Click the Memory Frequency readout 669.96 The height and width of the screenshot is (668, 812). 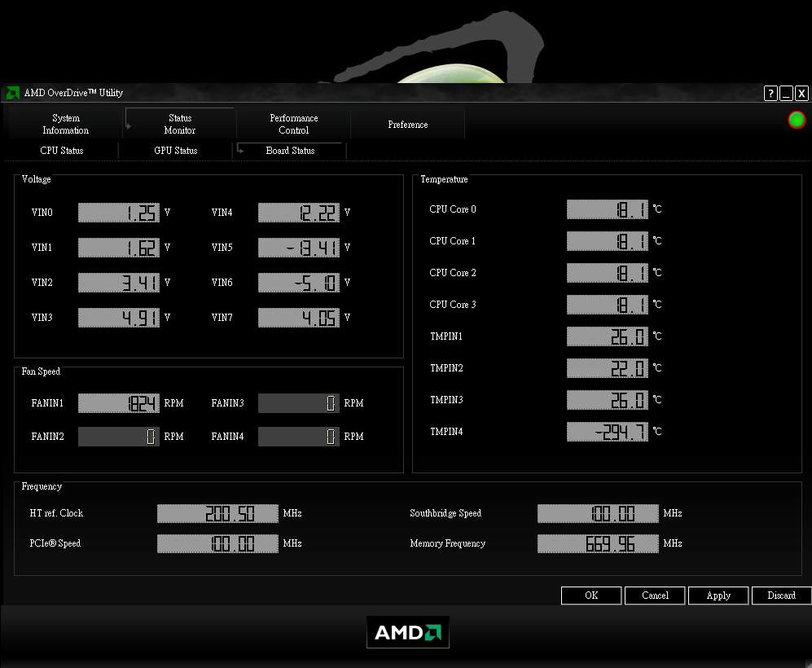pyautogui.click(x=598, y=543)
